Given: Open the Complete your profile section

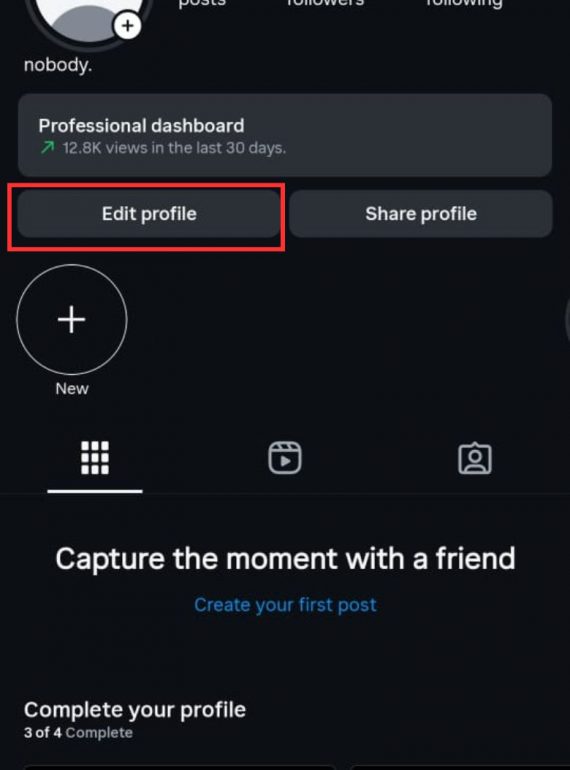Looking at the screenshot, I should pyautogui.click(x=135, y=710).
